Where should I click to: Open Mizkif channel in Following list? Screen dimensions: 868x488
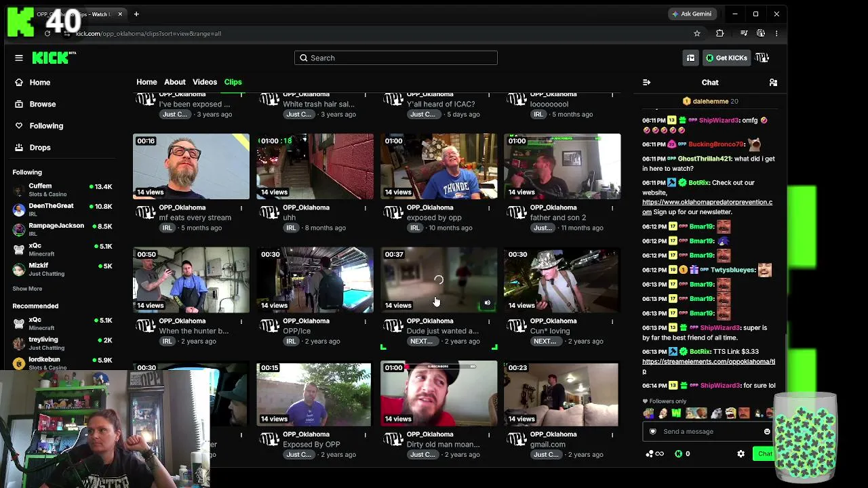(62, 269)
